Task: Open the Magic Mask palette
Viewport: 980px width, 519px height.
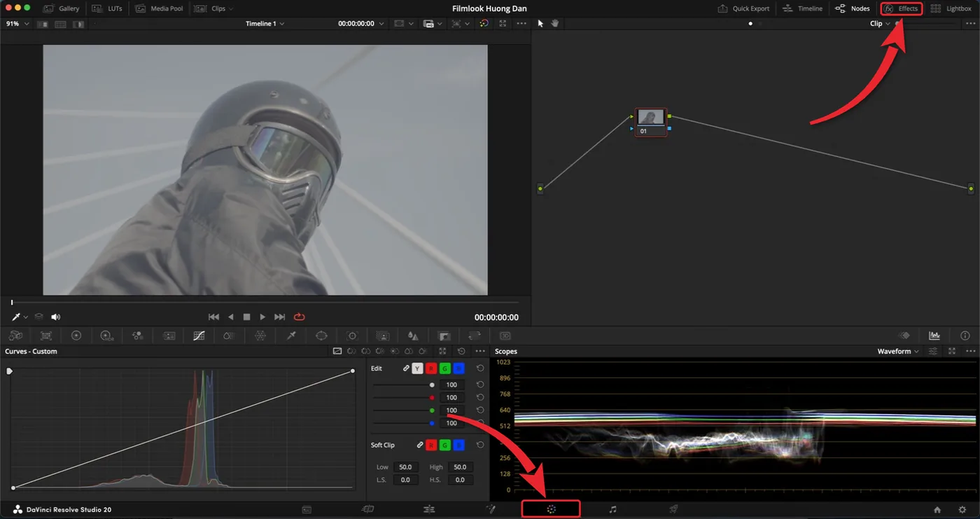Action: [383, 336]
